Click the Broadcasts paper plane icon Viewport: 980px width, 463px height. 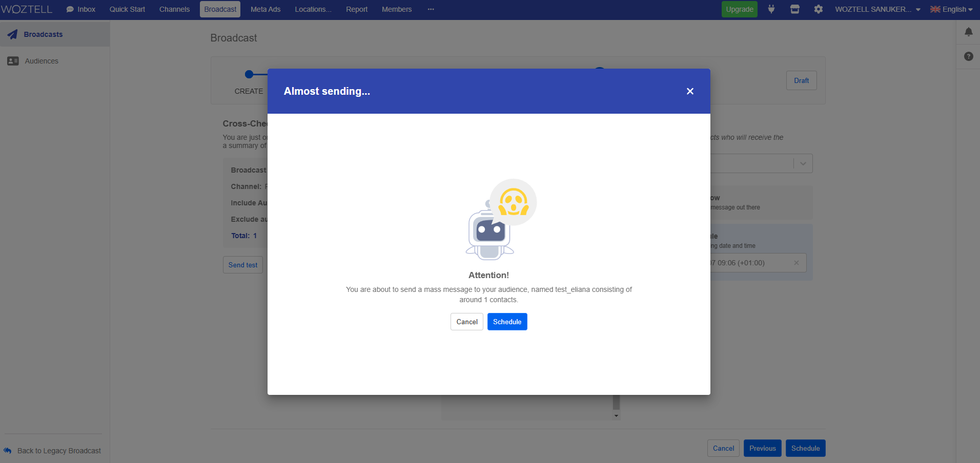tap(12, 34)
